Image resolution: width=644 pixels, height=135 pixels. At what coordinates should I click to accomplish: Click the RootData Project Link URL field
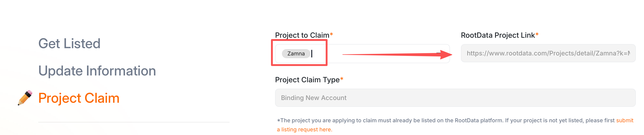[x=548, y=53]
